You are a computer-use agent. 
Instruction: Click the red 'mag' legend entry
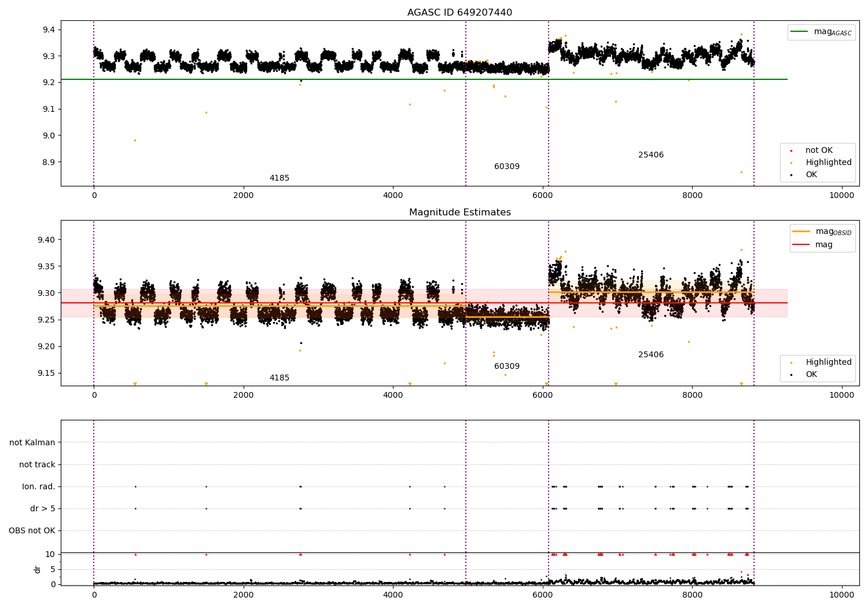(x=824, y=245)
